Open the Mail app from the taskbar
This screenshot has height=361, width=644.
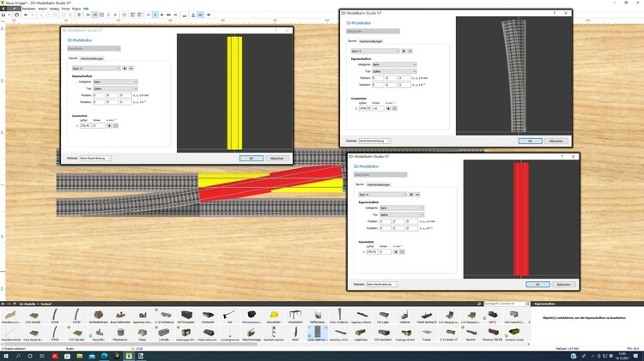coord(92,356)
